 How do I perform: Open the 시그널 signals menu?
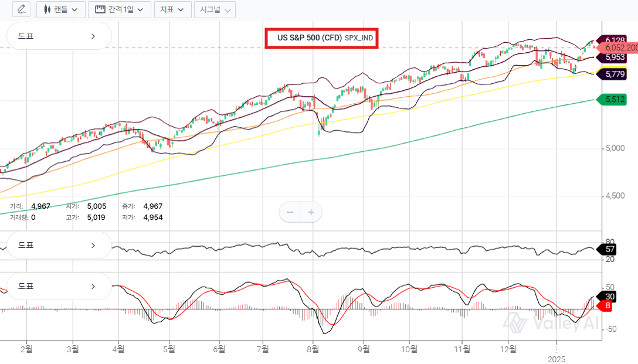pyautogui.click(x=215, y=9)
